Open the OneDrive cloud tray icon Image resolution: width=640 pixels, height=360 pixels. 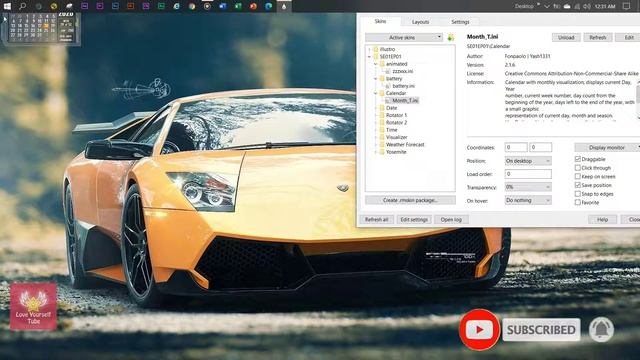point(567,6)
